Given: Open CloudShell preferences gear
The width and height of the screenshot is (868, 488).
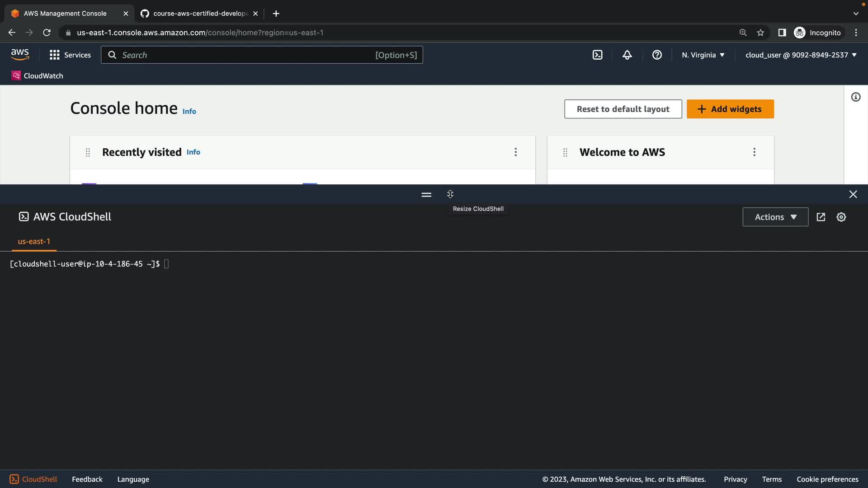Looking at the screenshot, I should [x=841, y=217].
